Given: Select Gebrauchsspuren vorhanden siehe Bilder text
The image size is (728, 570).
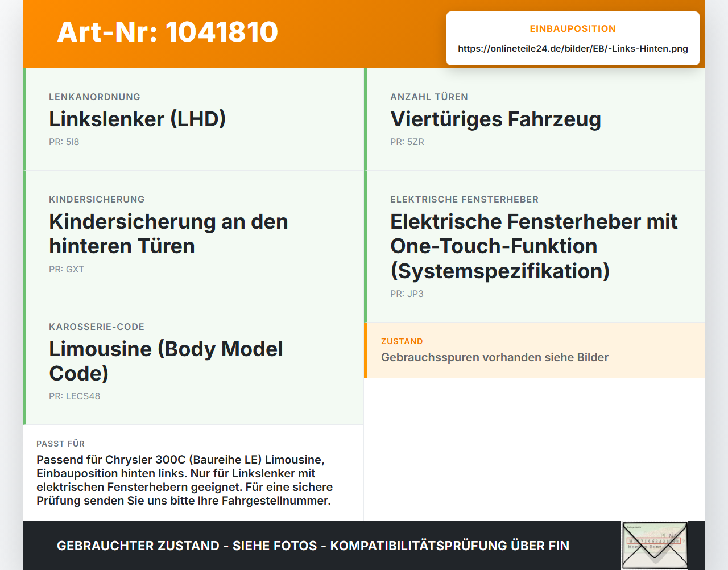Looking at the screenshot, I should point(495,357).
